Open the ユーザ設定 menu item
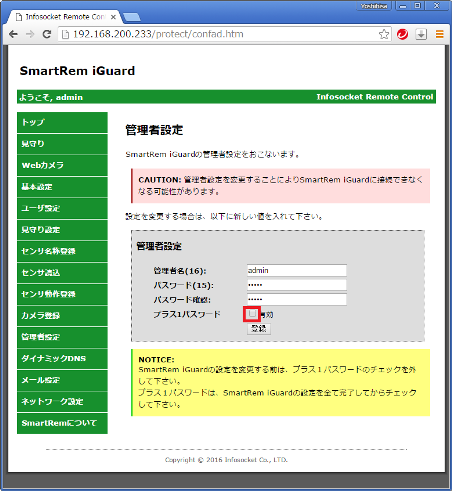Viewport: 452px width, 491px height. point(62,208)
